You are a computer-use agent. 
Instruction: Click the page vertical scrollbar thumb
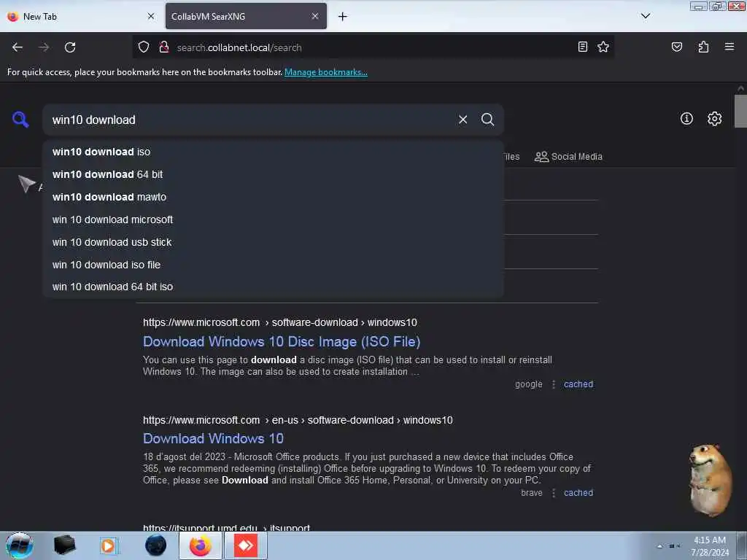(x=740, y=111)
